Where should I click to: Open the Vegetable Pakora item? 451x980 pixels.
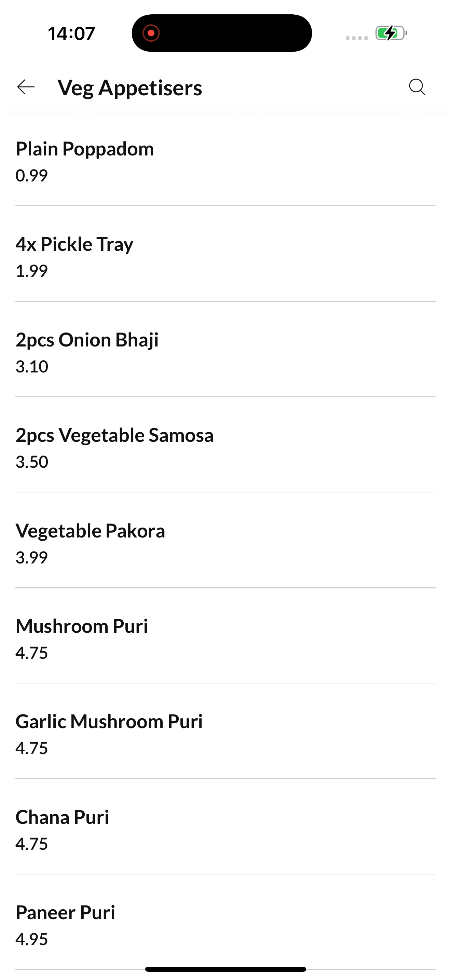click(225, 540)
